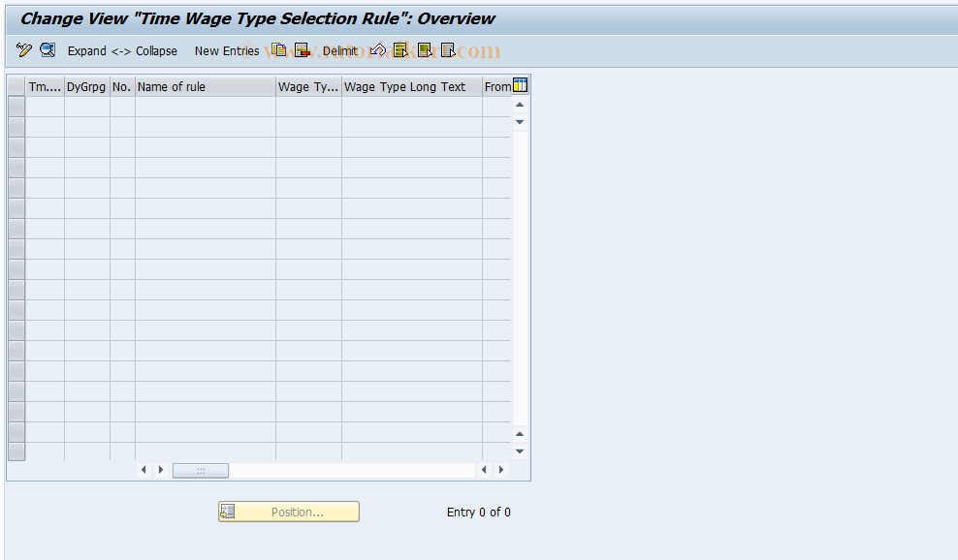This screenshot has width=958, height=560.
Task: Select the third table row selector
Action: tap(16, 147)
